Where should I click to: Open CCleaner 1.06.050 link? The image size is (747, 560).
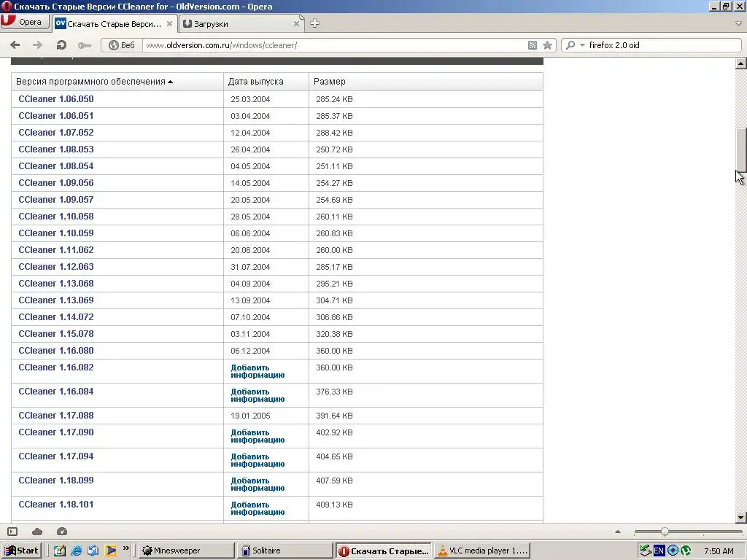(55, 99)
